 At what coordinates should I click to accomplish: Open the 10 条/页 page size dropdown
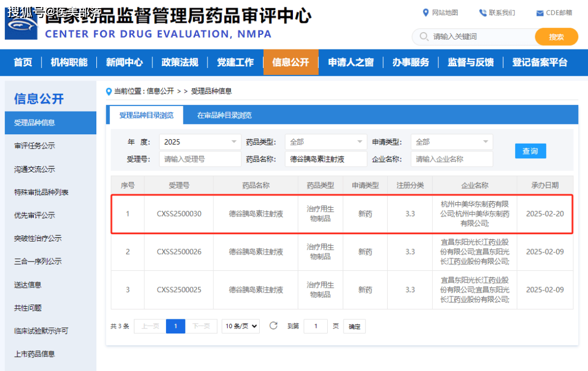click(241, 326)
